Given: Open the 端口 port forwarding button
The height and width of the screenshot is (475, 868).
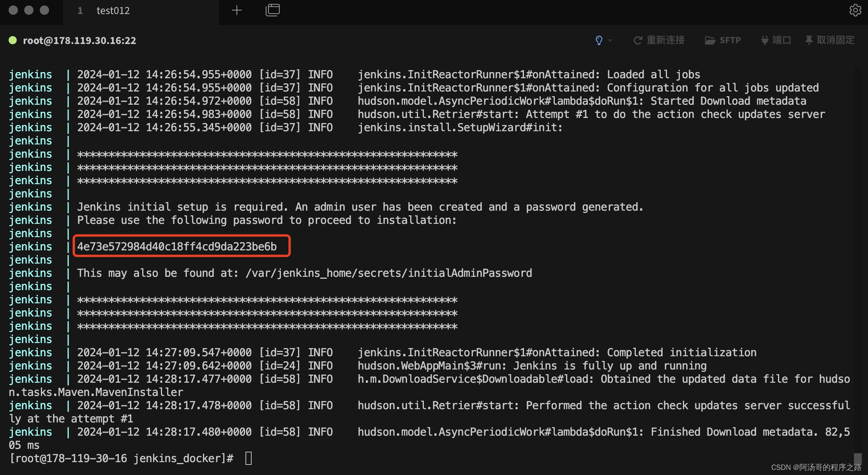Looking at the screenshot, I should pos(776,40).
